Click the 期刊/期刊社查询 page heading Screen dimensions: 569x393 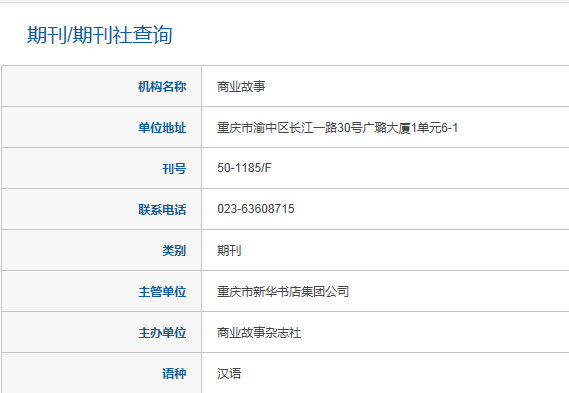pyautogui.click(x=100, y=35)
